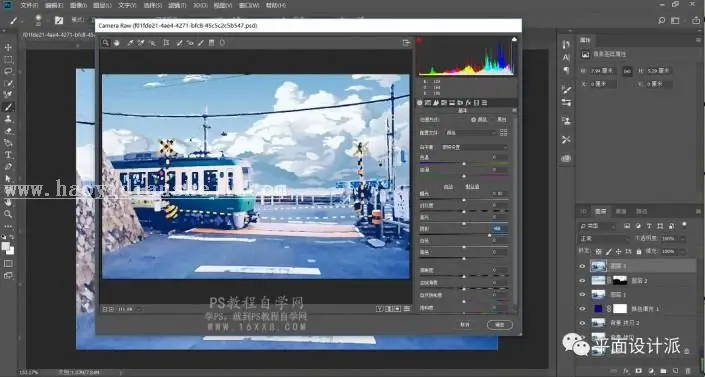Open the 滤镜 menu
This screenshot has height=377, width=705.
[178, 5]
